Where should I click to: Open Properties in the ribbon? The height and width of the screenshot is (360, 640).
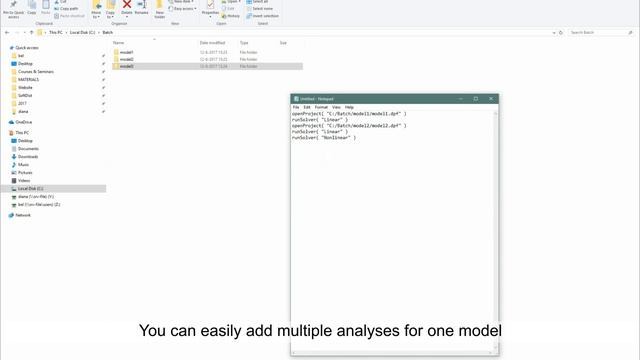(x=210, y=9)
